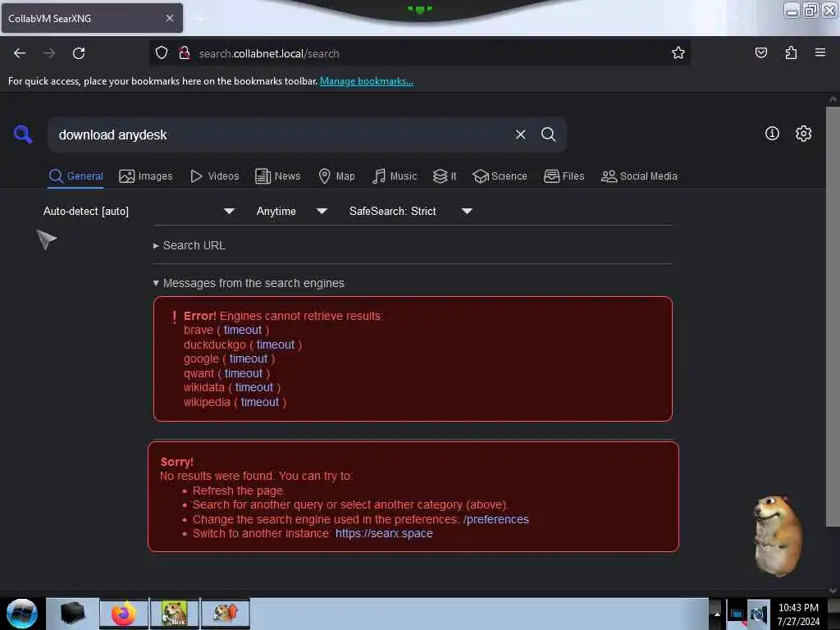Viewport: 840px width, 630px height.
Task: Switch to the Social Media category tab
Action: 639,176
